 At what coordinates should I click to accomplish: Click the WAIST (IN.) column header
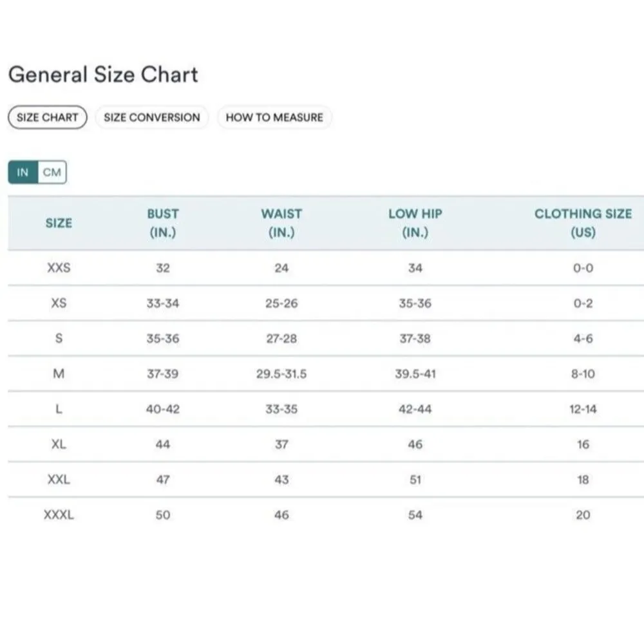281,223
